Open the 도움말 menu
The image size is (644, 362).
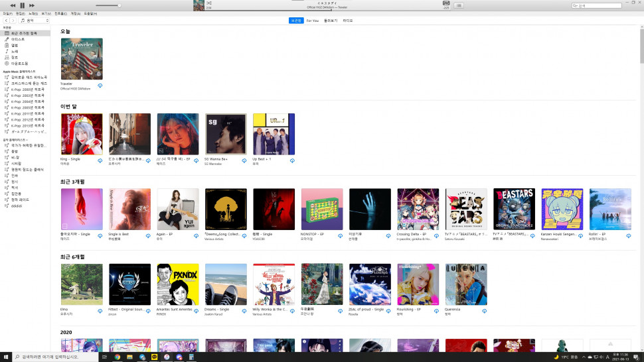tap(90, 13)
